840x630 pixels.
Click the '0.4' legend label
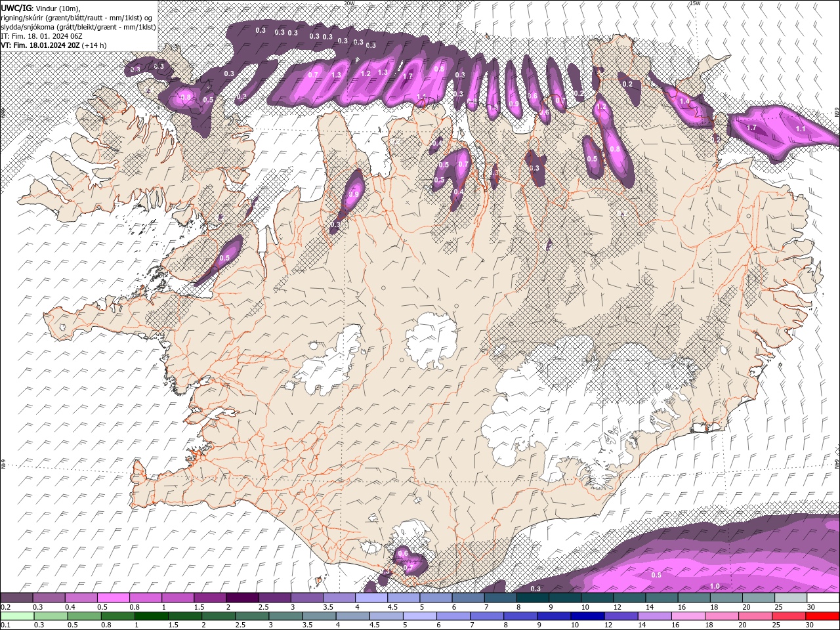click(x=70, y=607)
